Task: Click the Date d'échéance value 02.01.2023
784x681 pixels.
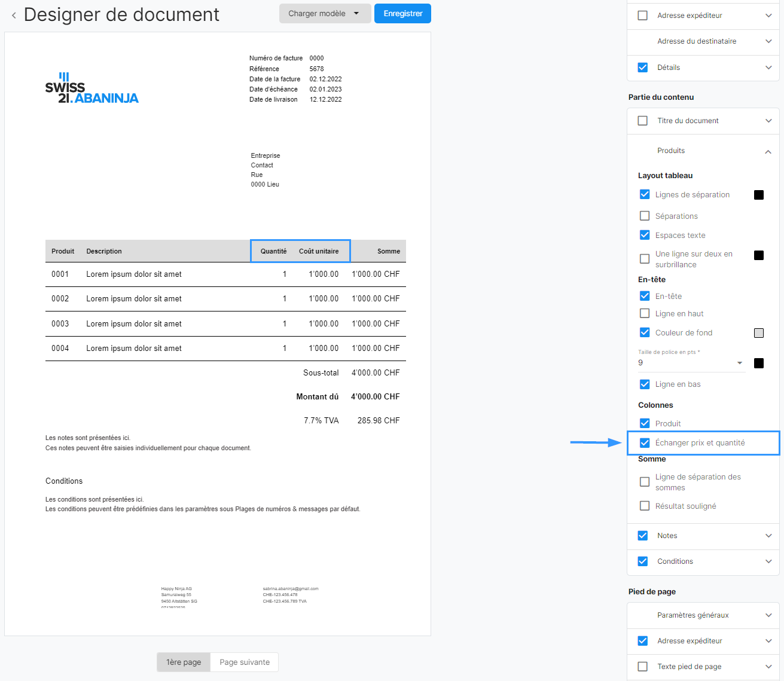Action: (x=325, y=89)
